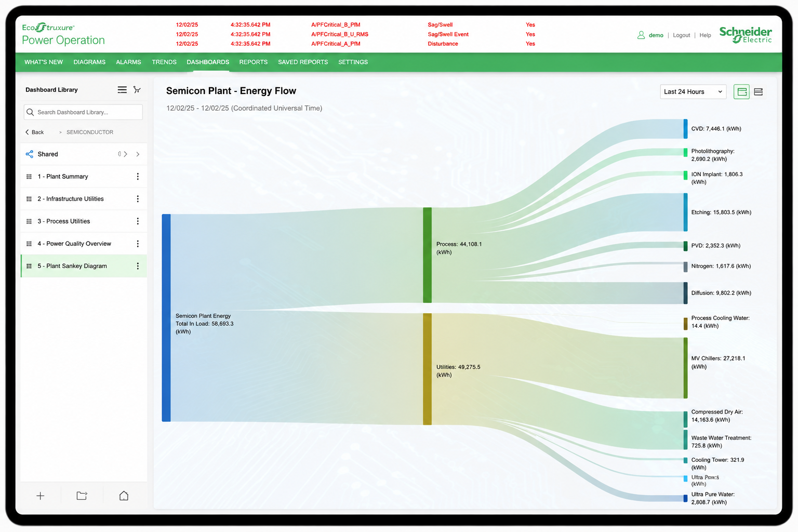Click the blue Semicon Plant Energy source node bar
The image size is (798, 532).
(166, 317)
